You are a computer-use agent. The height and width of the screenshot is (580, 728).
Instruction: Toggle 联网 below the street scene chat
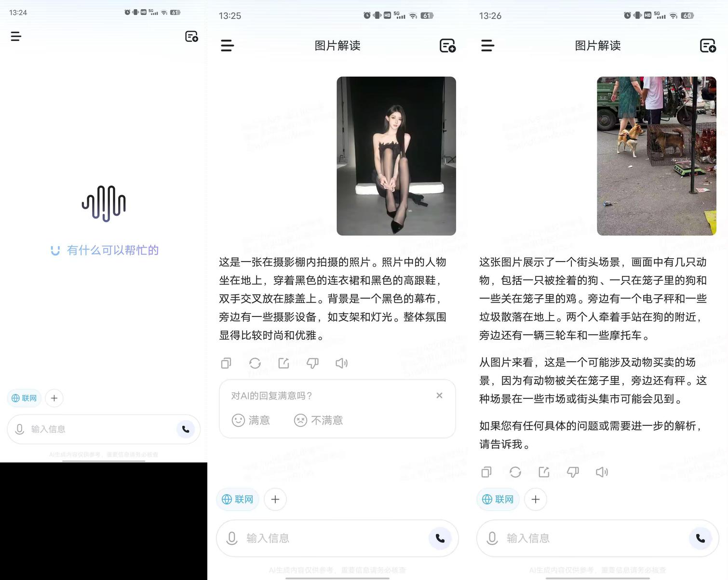(x=498, y=499)
